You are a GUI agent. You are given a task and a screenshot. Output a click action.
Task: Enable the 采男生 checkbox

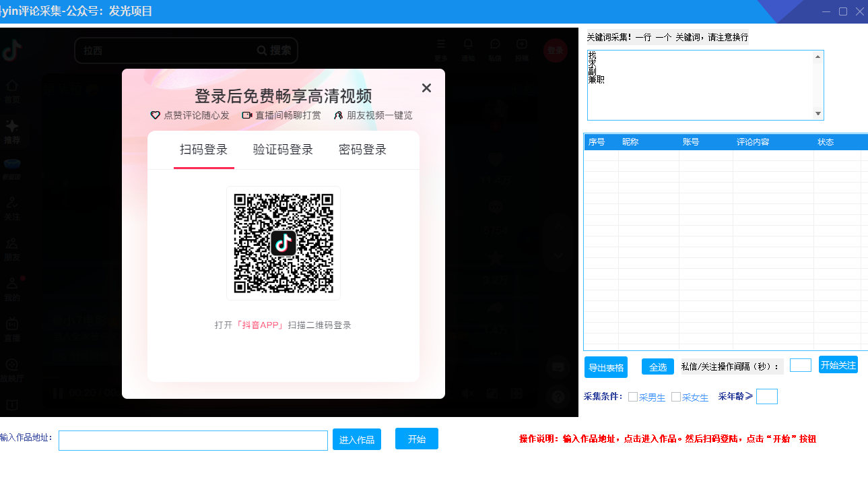(632, 397)
